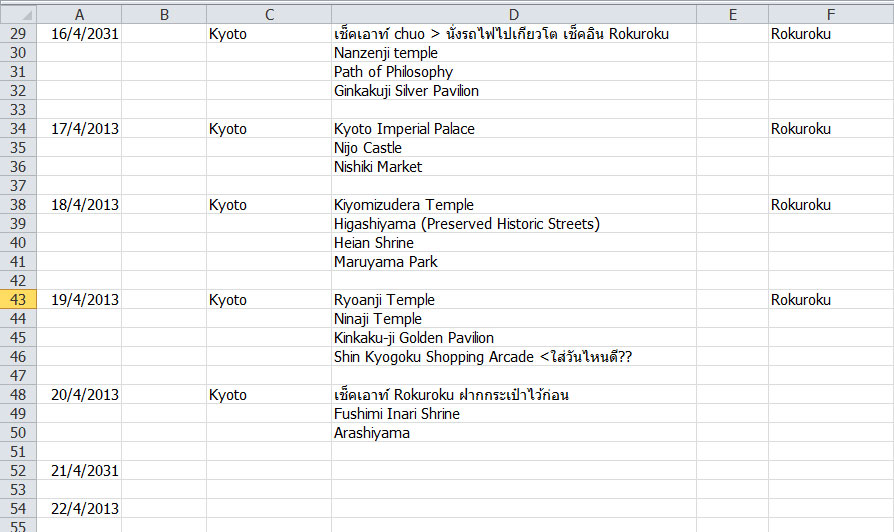Click the Ninaji Temple cell

tap(514, 319)
